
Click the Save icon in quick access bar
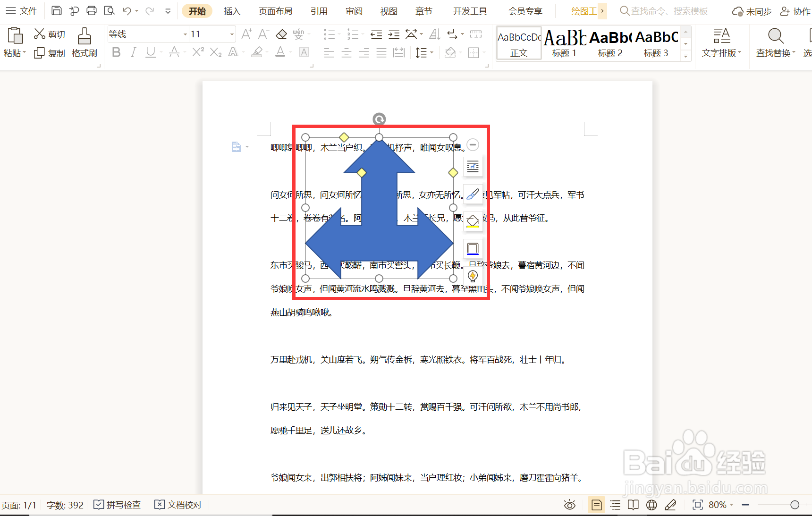pos(57,11)
